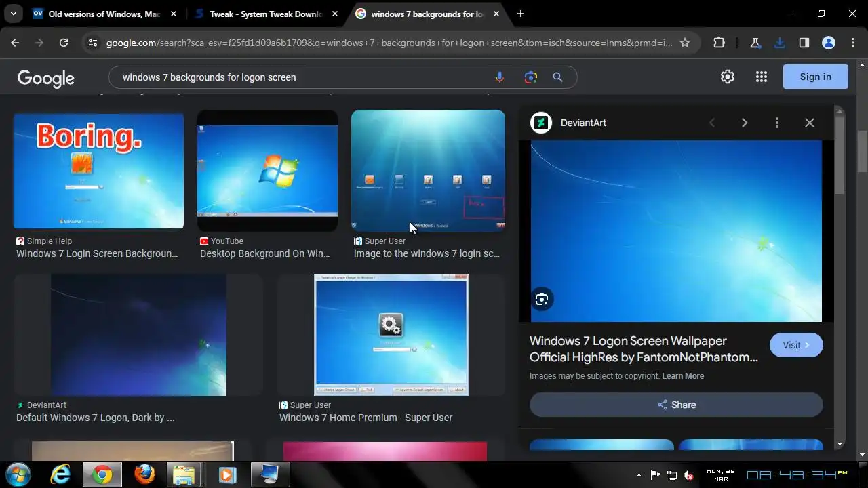Open a new browser tab
The height and width of the screenshot is (488, 868).
(x=520, y=14)
